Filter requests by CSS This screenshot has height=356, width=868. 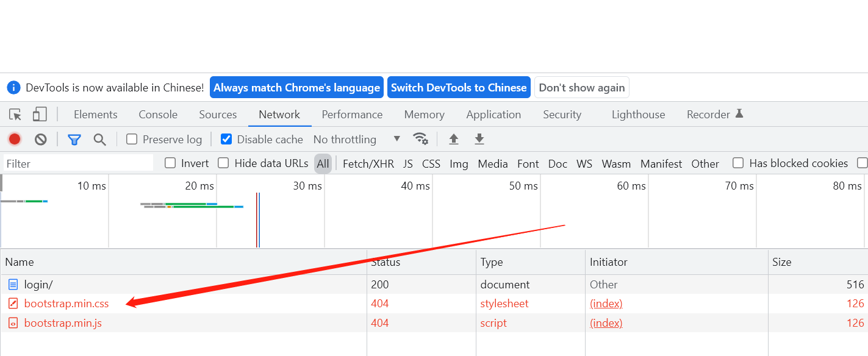[431, 163]
